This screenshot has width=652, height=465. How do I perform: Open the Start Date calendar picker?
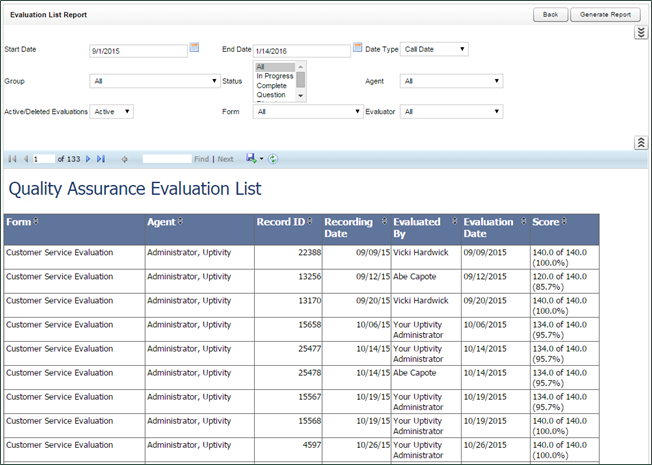(194, 47)
